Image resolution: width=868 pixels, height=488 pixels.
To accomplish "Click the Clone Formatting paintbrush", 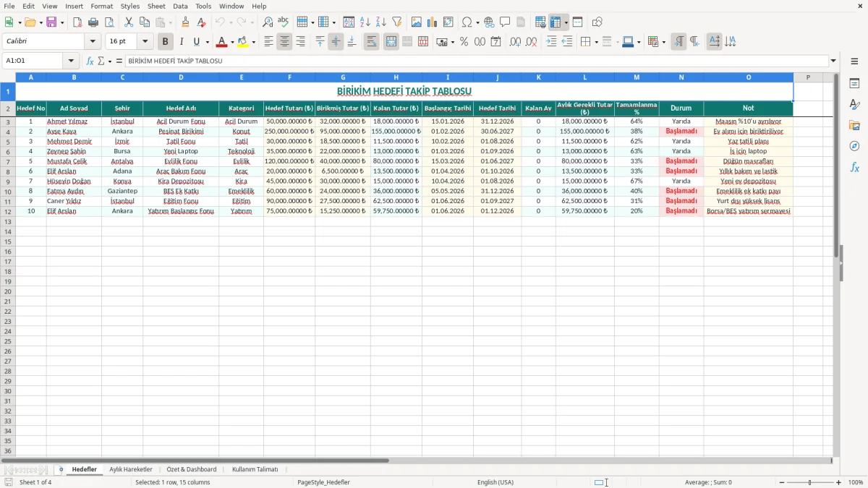I will pyautogui.click(x=186, y=22).
